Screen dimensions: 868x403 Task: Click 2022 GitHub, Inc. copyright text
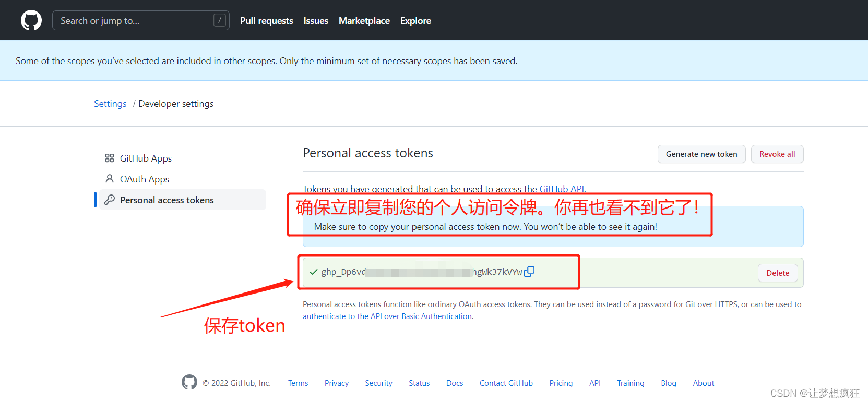pos(236,383)
